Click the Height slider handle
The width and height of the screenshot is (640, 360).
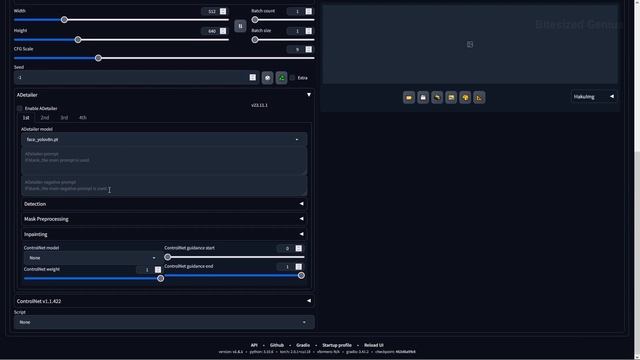(x=78, y=40)
